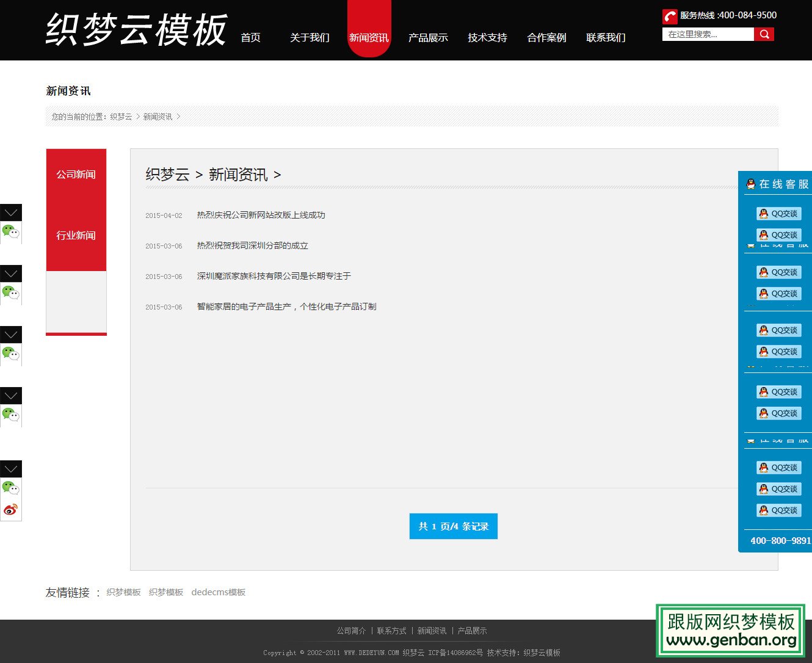Select 行业新闻 in the left menu
812x663 pixels.
75,235
